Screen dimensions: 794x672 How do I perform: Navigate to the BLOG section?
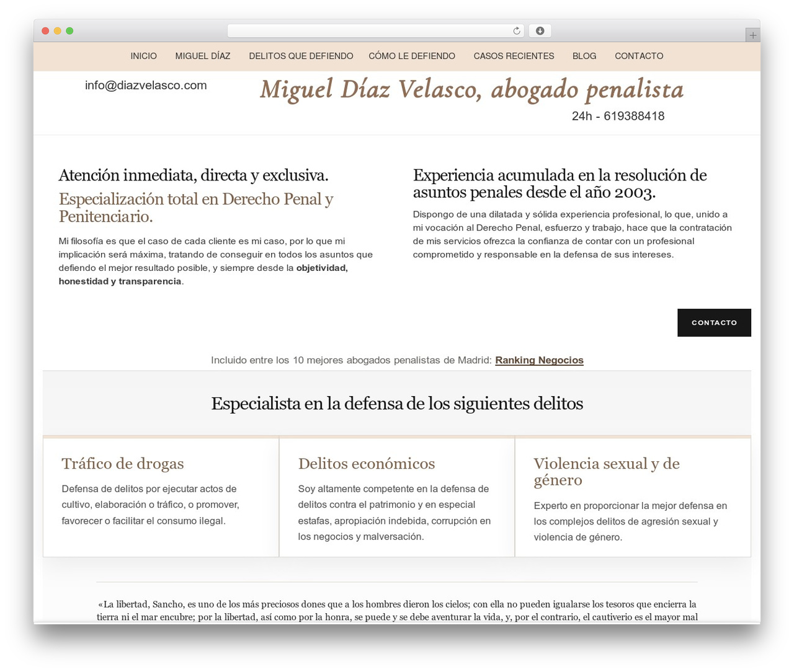point(584,56)
